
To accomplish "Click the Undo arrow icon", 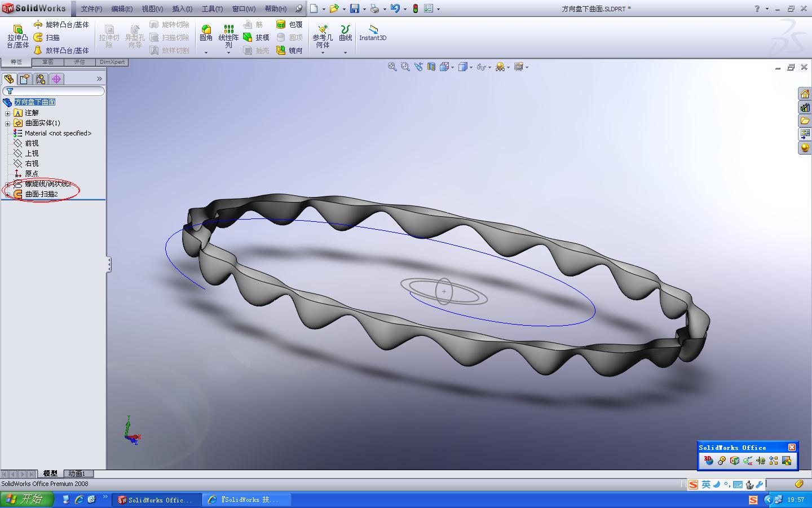I will (395, 8).
